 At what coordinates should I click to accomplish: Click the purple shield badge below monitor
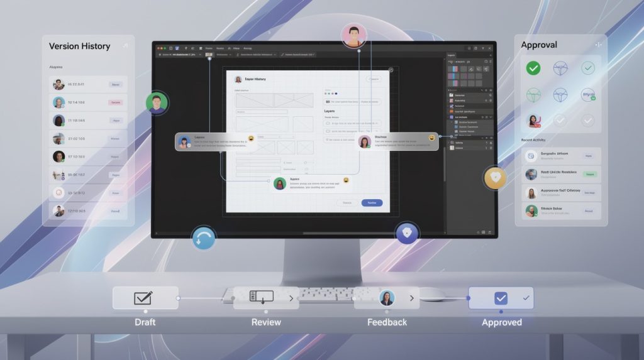click(x=407, y=233)
